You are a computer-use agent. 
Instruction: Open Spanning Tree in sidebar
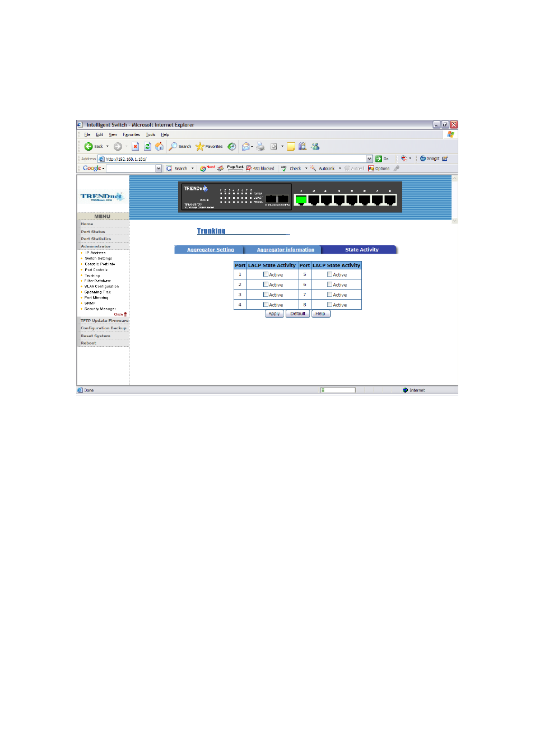click(x=97, y=292)
